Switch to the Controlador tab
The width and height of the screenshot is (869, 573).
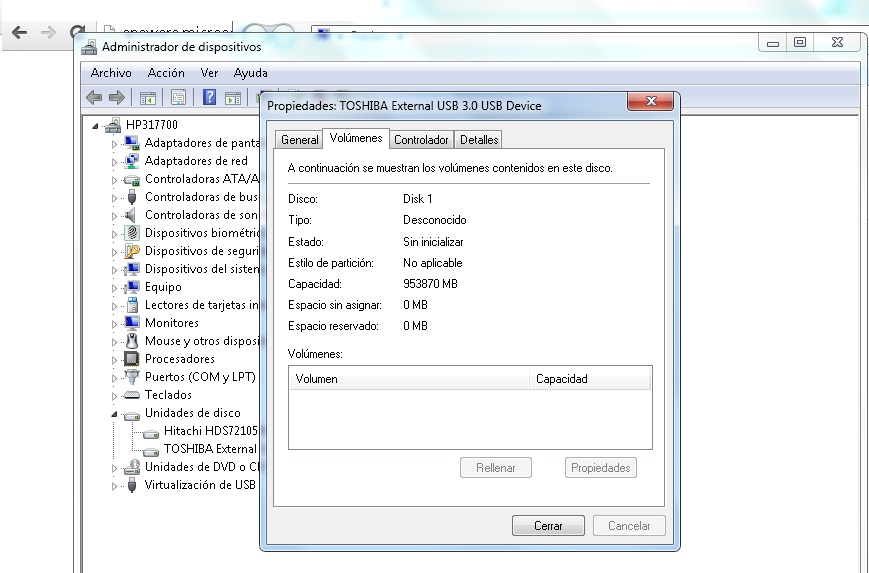pyautogui.click(x=421, y=140)
